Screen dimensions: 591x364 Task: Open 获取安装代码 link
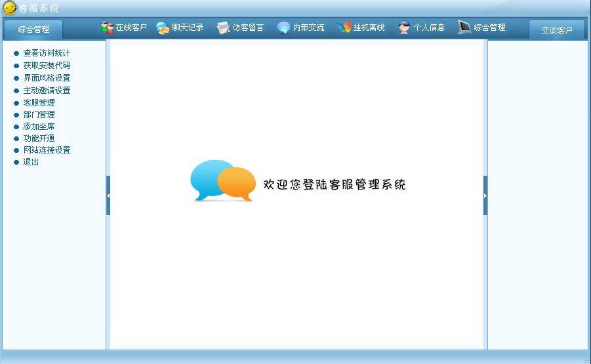pyautogui.click(x=47, y=66)
